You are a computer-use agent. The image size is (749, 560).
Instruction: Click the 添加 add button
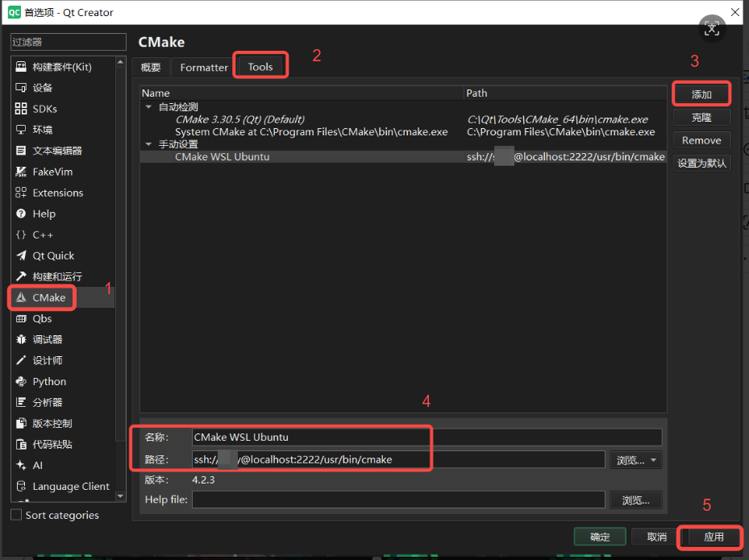701,94
